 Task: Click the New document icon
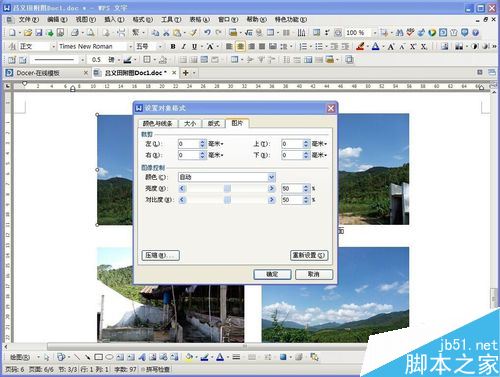pos(12,32)
